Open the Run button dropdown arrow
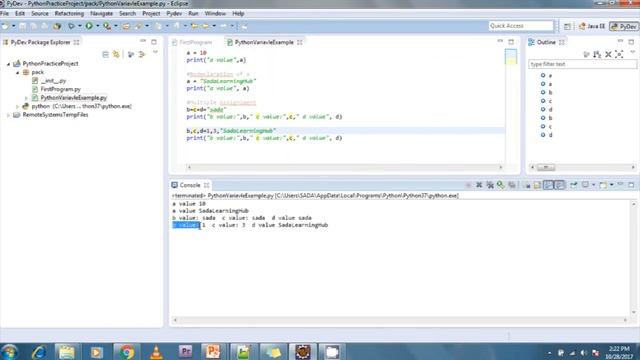The height and width of the screenshot is (360, 640). (98, 26)
